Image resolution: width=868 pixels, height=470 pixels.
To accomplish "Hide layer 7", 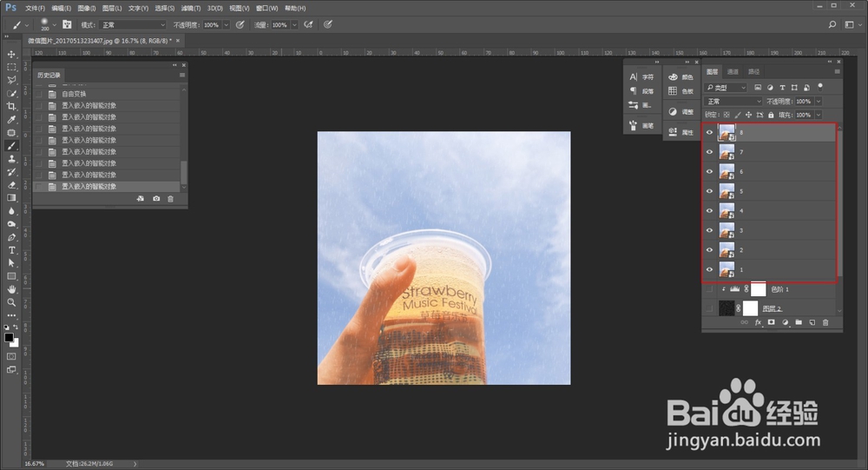I will pos(709,152).
